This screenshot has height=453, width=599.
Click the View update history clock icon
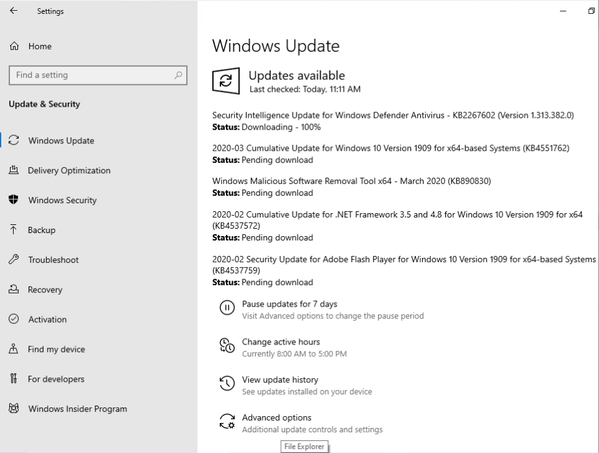point(227,383)
